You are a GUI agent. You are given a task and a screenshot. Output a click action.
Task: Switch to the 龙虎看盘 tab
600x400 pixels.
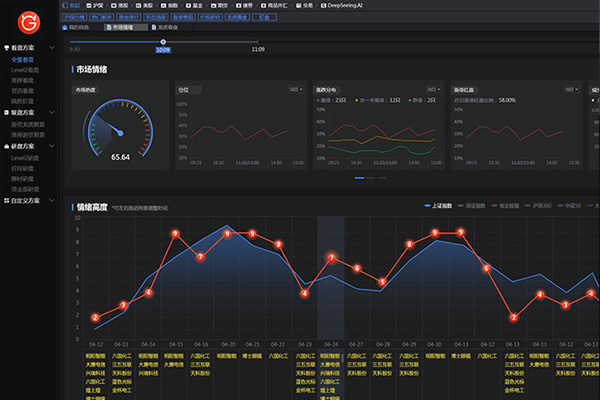(237, 17)
